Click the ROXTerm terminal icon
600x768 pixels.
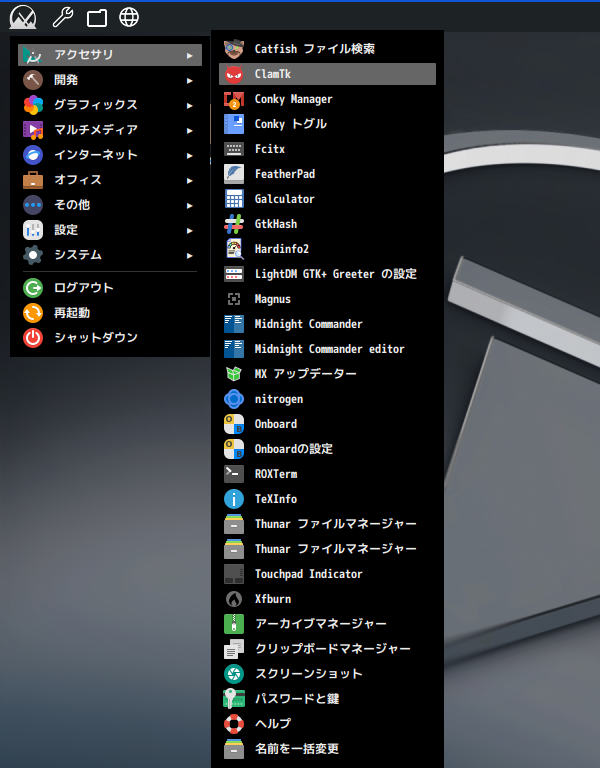pyautogui.click(x=234, y=474)
